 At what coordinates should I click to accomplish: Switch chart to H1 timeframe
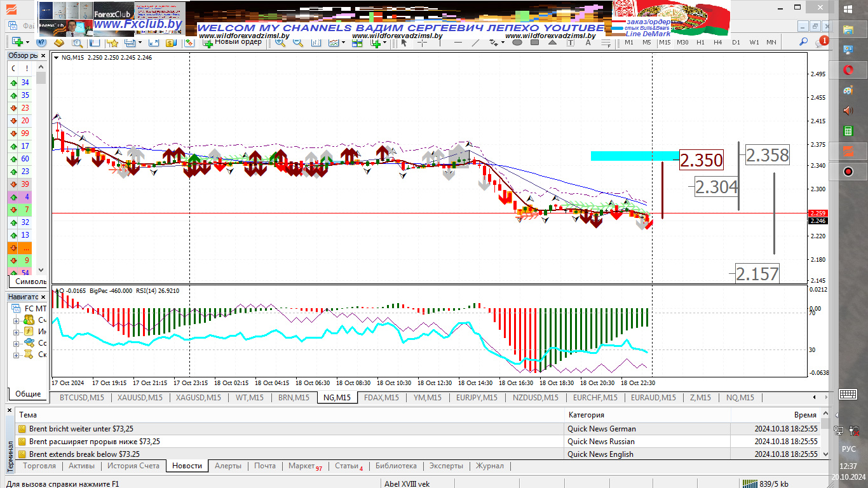pos(700,43)
